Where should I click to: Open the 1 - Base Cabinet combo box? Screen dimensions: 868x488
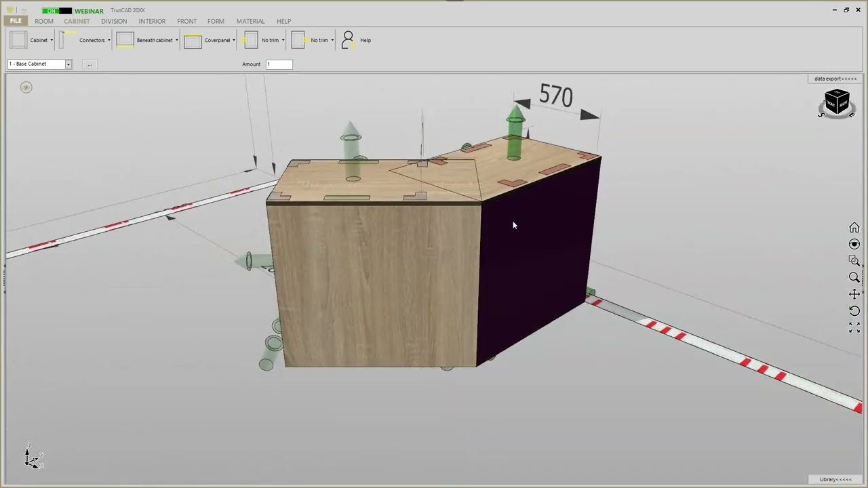coord(39,64)
